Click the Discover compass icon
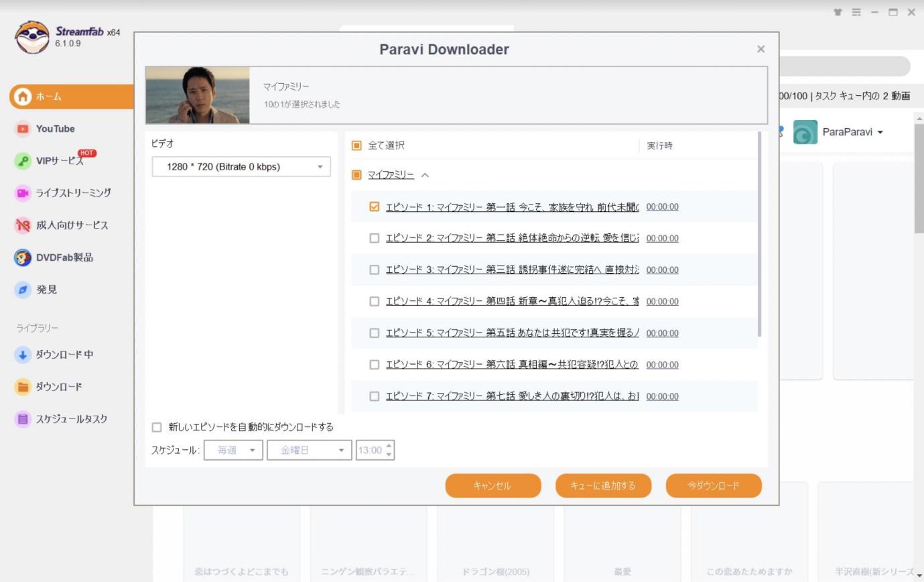924x582 pixels. click(x=23, y=290)
